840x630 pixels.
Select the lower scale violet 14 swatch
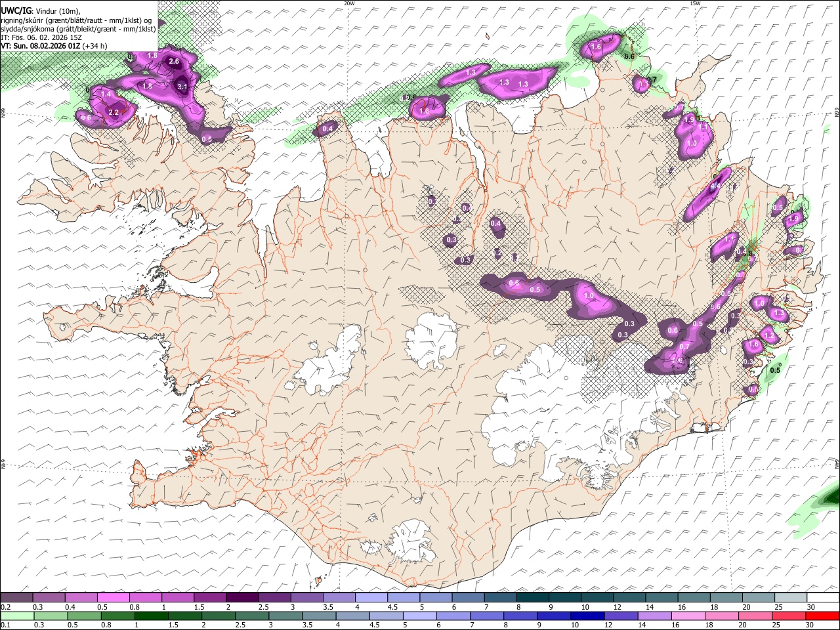coord(655,616)
